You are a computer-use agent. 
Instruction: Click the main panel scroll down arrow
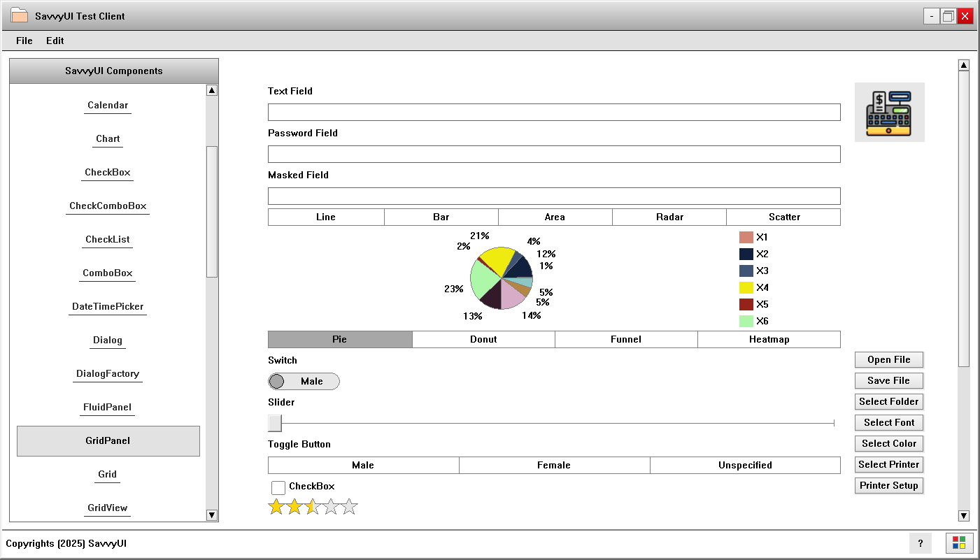click(x=963, y=516)
